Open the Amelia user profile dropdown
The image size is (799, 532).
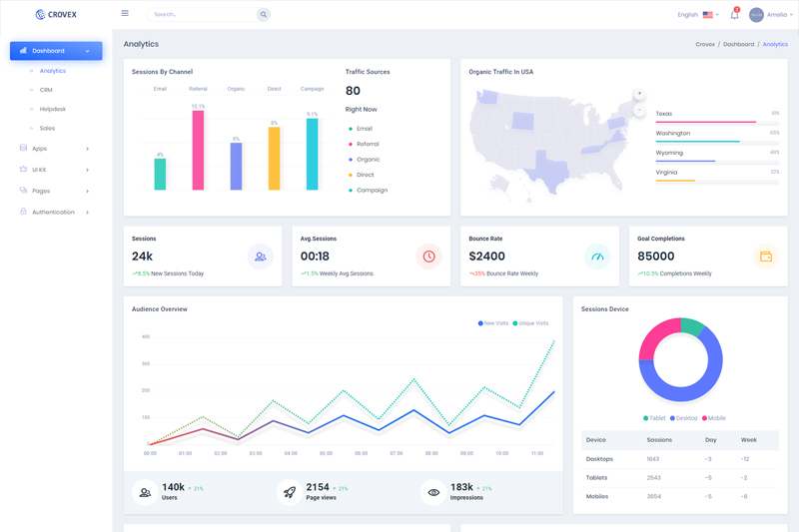click(x=770, y=15)
